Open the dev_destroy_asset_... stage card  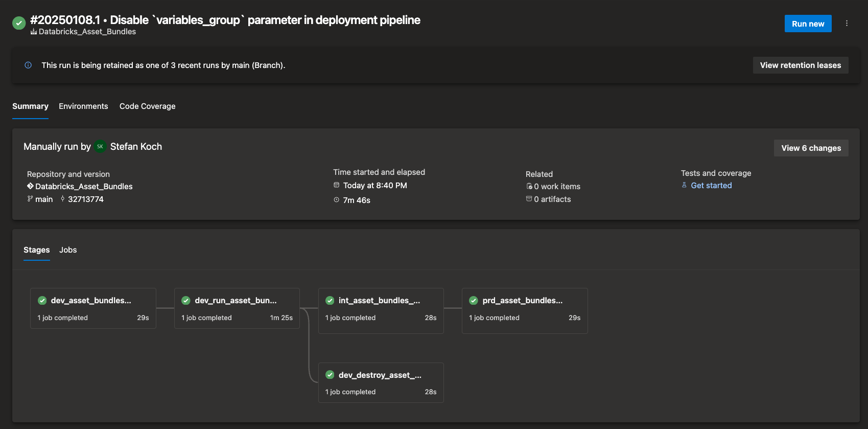click(381, 382)
